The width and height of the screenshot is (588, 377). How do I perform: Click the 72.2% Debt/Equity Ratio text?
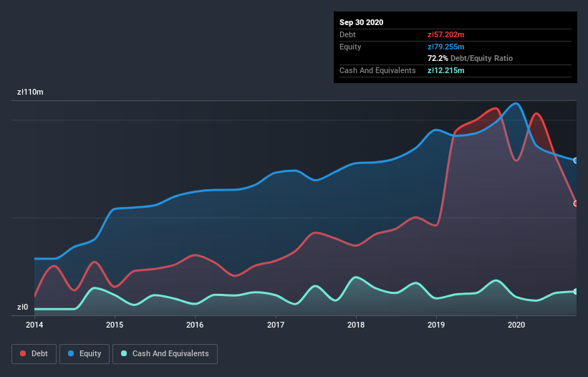coord(471,58)
